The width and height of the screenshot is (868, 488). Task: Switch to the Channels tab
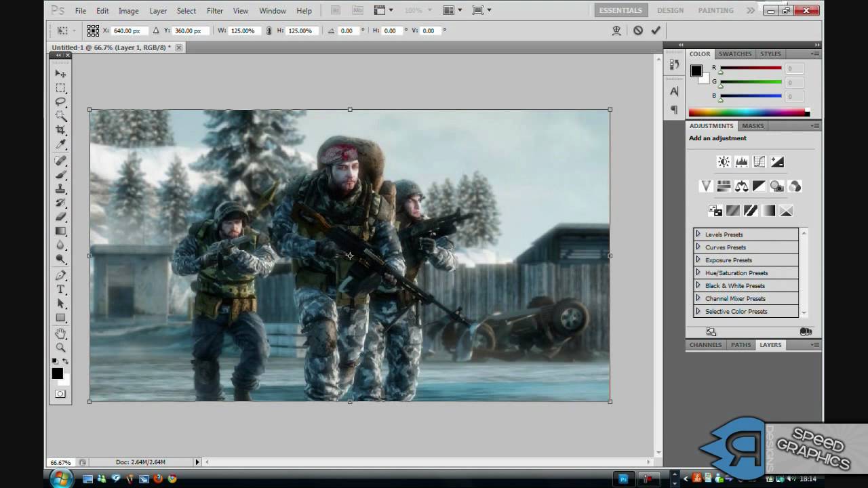pos(705,344)
